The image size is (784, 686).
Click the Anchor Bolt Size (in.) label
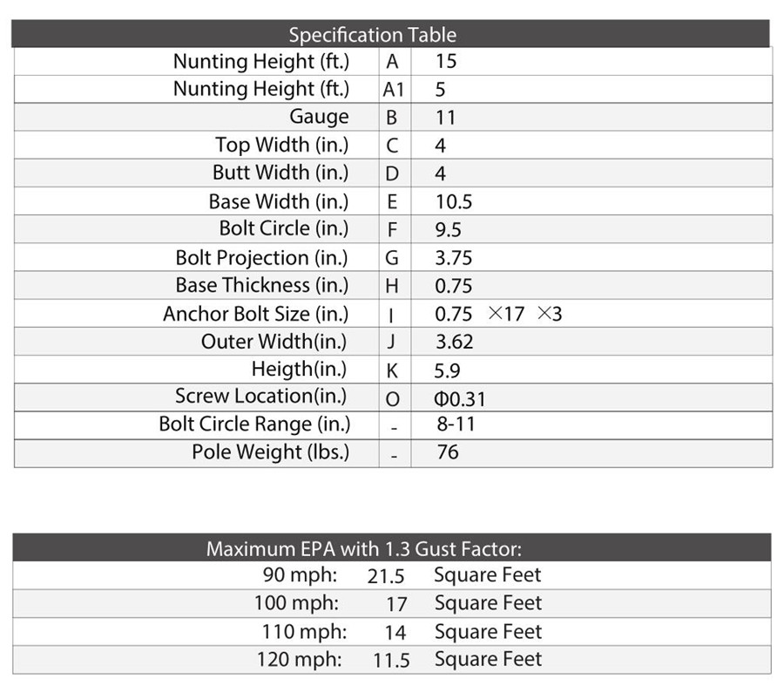click(255, 314)
